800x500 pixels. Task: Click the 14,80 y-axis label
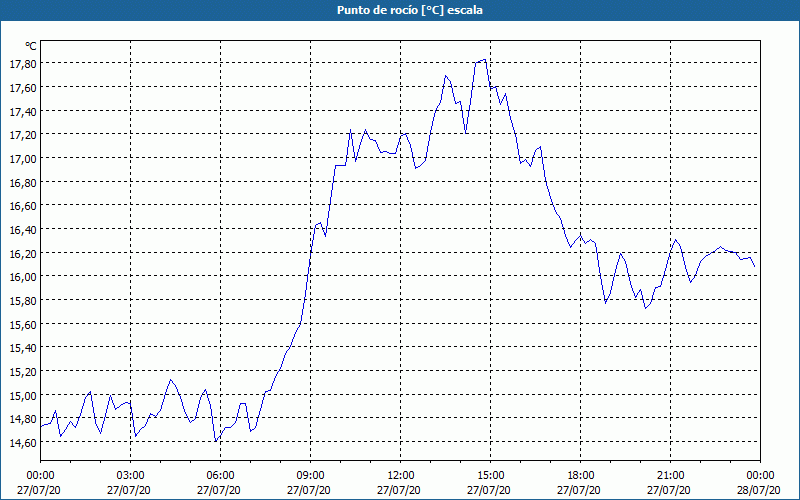[x=23, y=419]
